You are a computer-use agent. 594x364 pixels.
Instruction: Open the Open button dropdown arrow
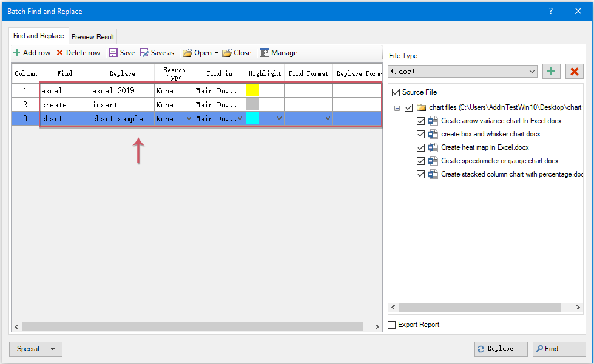217,53
